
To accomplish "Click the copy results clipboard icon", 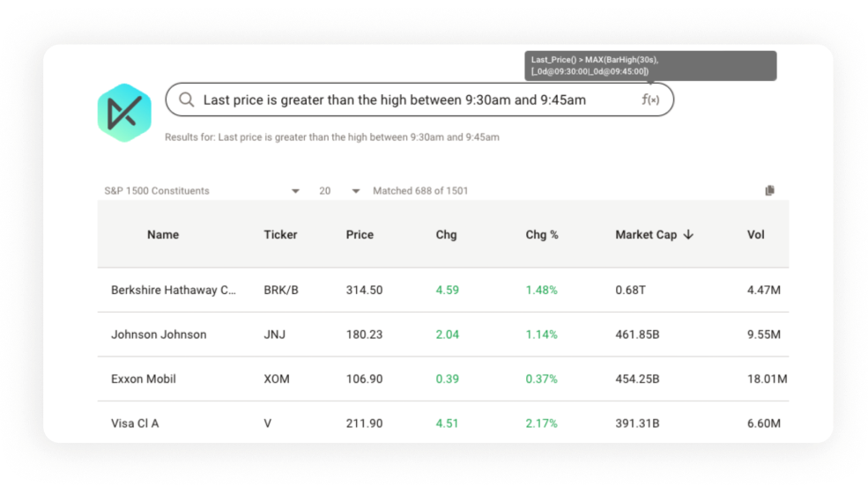I will [769, 190].
